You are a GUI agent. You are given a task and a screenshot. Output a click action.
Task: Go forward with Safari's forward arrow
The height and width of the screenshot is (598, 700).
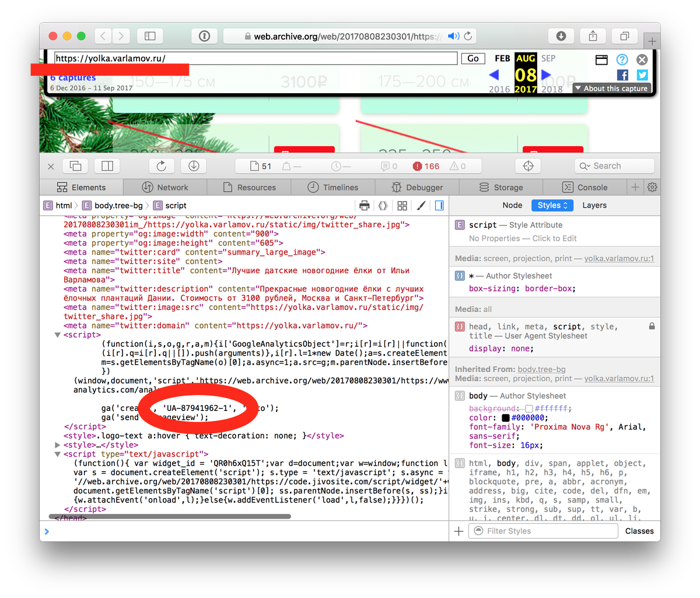[121, 36]
